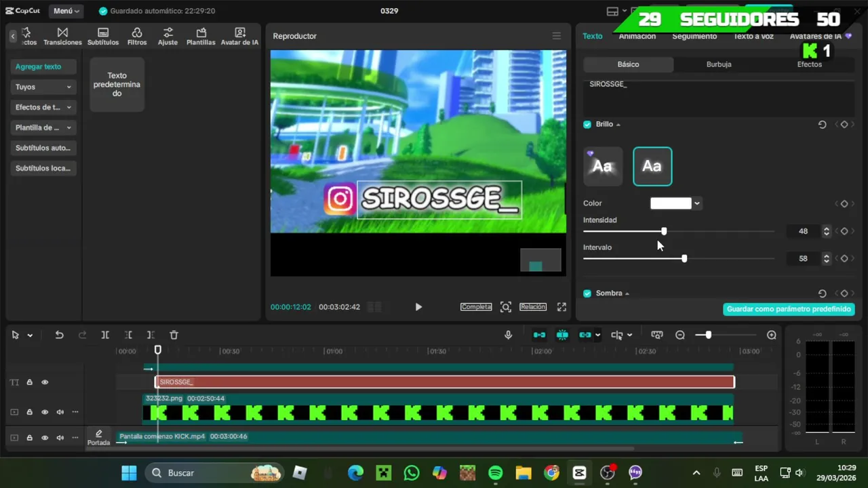Viewport: 868px width, 488px height.
Task: Click the Relación button
Action: (x=533, y=307)
